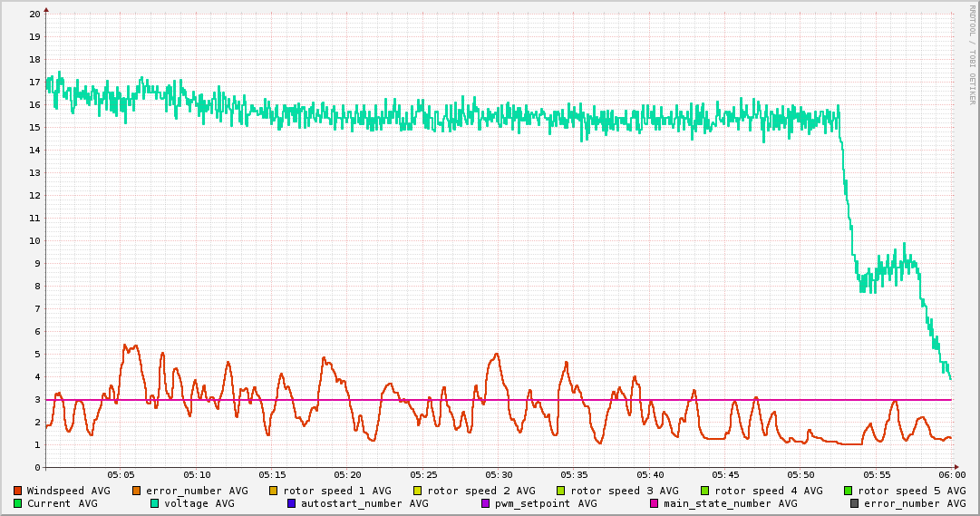Click the 06:00 time axis label
980x516 pixels.
pos(952,474)
